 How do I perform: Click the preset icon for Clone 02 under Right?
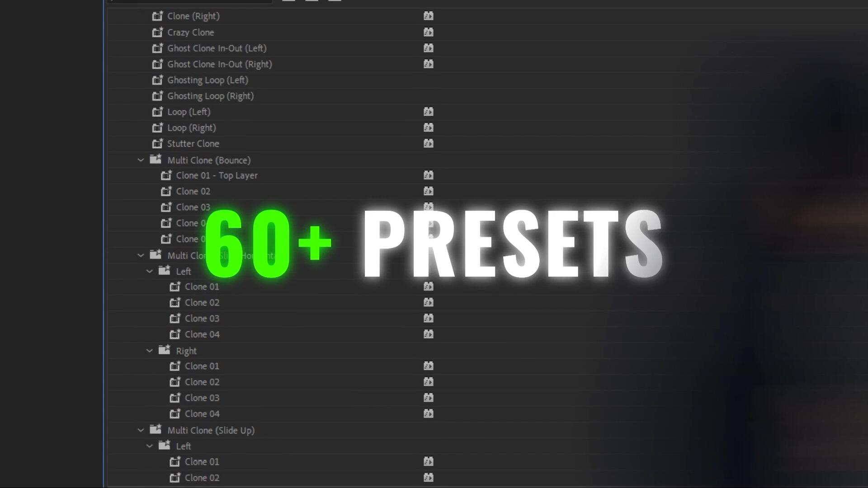(428, 381)
